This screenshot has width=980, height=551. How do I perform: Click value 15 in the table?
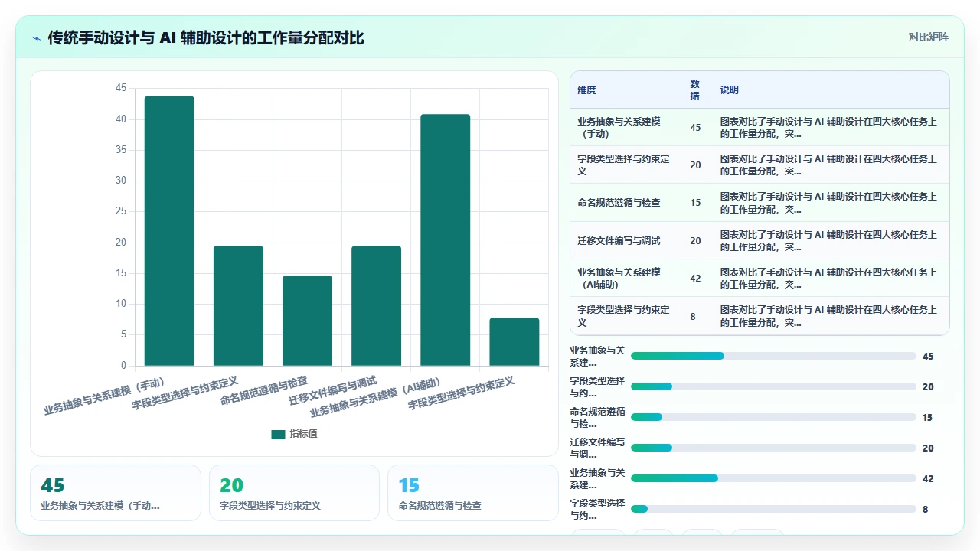(695, 203)
